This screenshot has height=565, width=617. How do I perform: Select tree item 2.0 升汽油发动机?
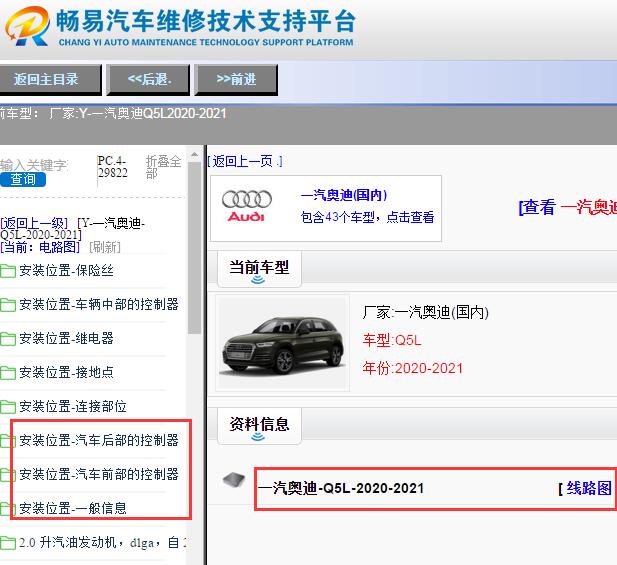point(103,542)
